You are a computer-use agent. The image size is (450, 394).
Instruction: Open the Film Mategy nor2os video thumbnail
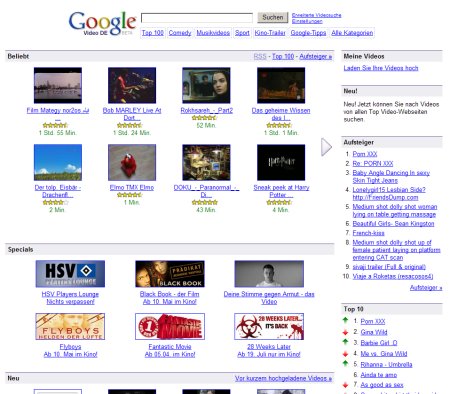pos(58,85)
